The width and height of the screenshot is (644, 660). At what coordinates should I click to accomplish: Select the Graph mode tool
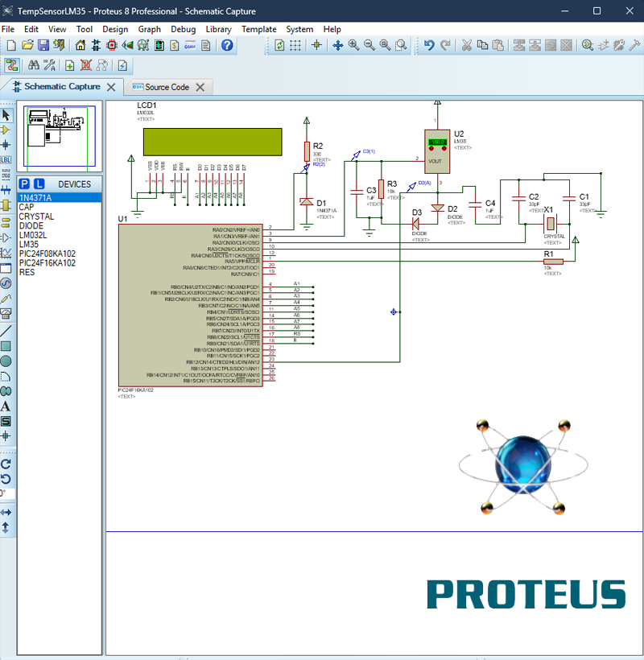[6, 253]
